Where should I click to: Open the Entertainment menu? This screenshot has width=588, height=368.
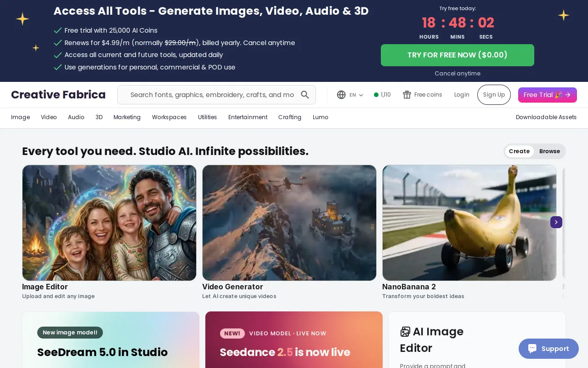tap(248, 117)
